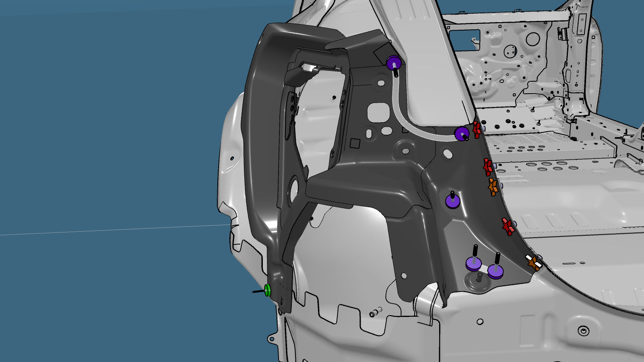This screenshot has width=644, height=362.
Task: Select the lowest red clip on the panel edge
Action: click(x=508, y=226)
